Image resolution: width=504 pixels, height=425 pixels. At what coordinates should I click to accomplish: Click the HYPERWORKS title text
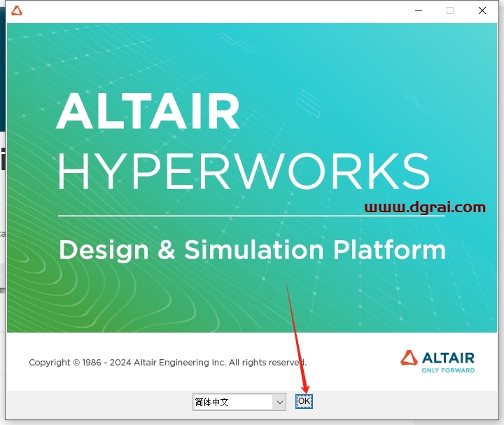(x=244, y=171)
